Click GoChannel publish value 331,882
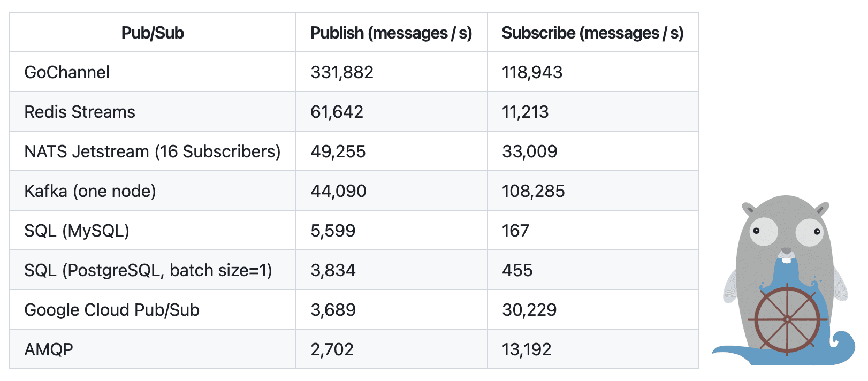Image resolution: width=868 pixels, height=381 pixels. pos(342,72)
